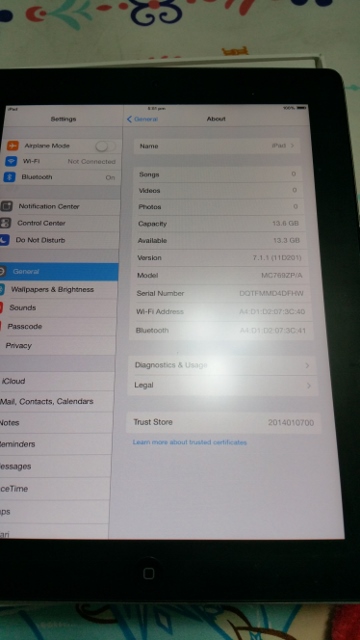Image resolution: width=360 pixels, height=640 pixels.
Task: Open Wallpapers & Brightness settings
Action: [58, 289]
